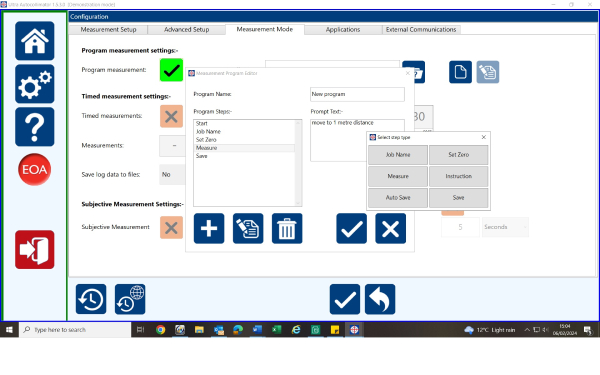This screenshot has height=375, width=600.
Task: Choose Job Name step type
Action: pyautogui.click(x=398, y=155)
